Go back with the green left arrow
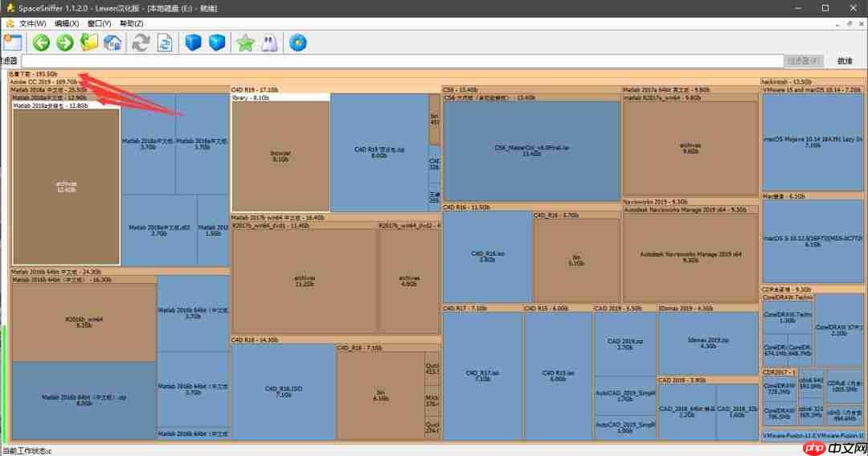The height and width of the screenshot is (456, 868). click(41, 43)
